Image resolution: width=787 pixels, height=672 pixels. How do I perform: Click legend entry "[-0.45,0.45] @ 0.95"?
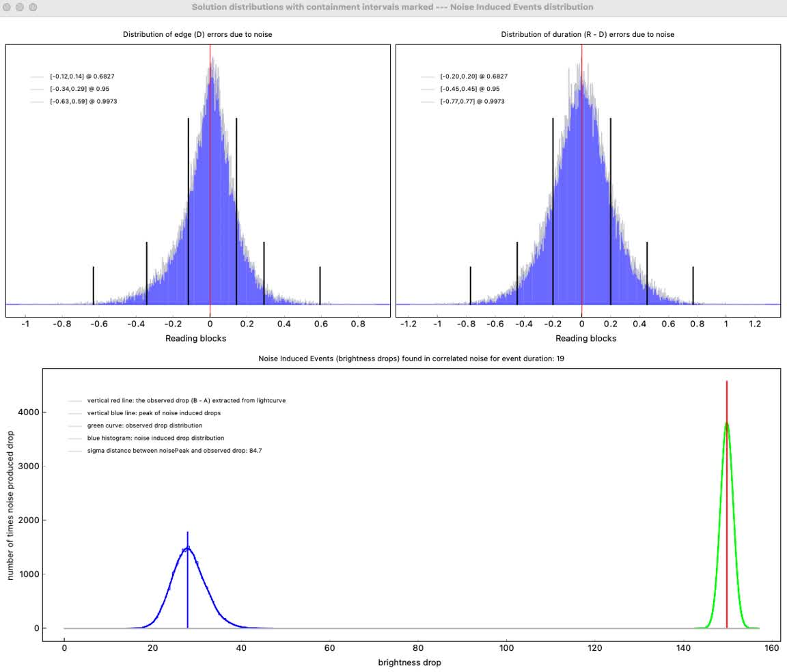tap(469, 89)
